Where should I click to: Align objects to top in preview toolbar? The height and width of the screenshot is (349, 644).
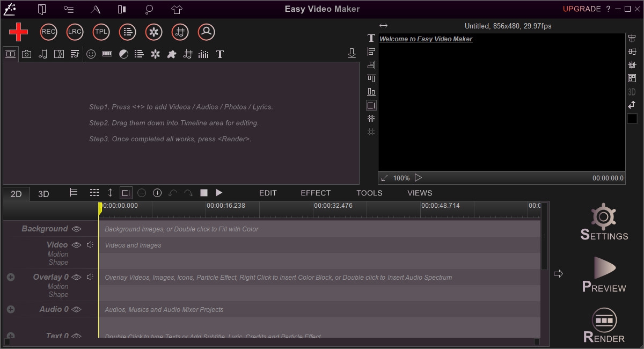(371, 78)
